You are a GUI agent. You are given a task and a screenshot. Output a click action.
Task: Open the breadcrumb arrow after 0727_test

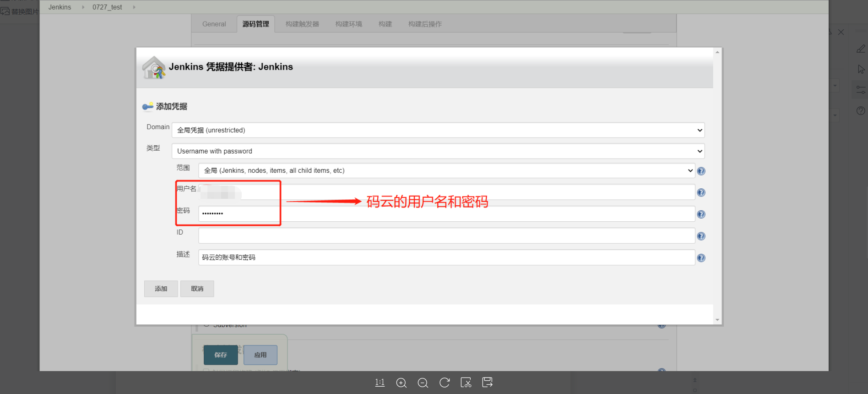134,7
